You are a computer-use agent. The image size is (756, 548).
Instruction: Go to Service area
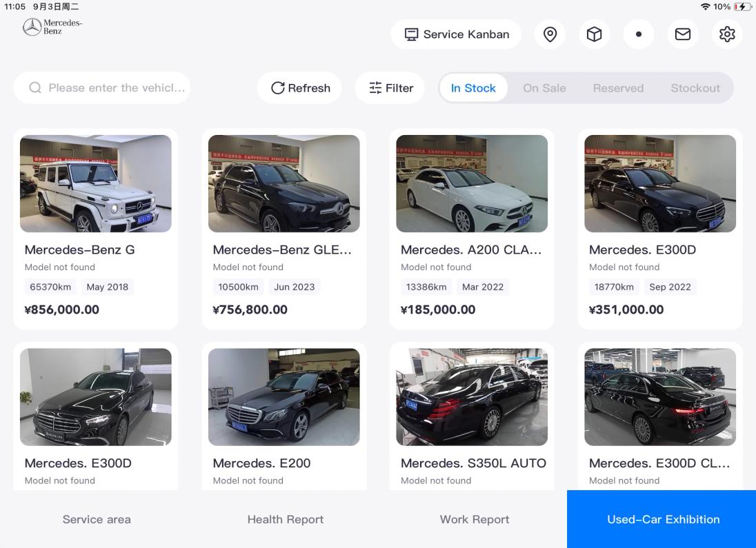pos(97,519)
